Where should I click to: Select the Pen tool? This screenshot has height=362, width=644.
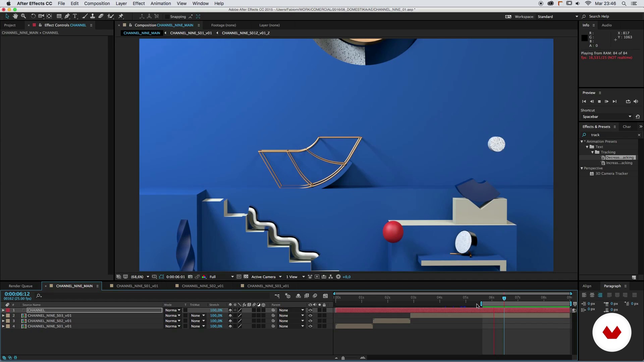(x=67, y=16)
